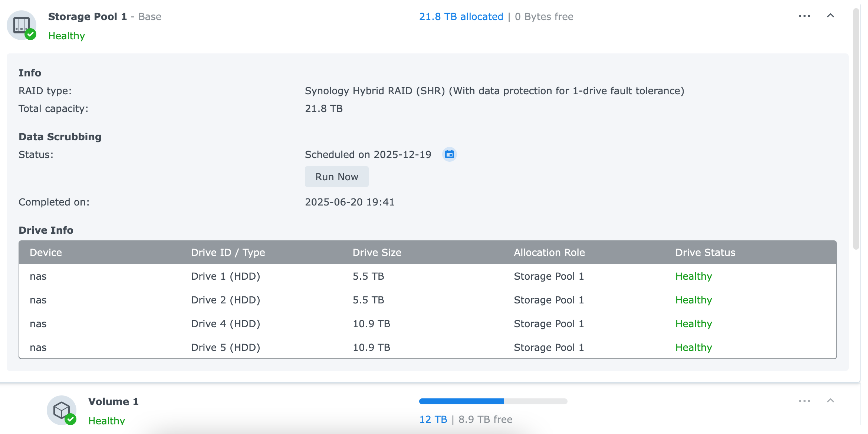The height and width of the screenshot is (434, 868).
Task: Click the 12 TB used label
Action: [x=433, y=420]
